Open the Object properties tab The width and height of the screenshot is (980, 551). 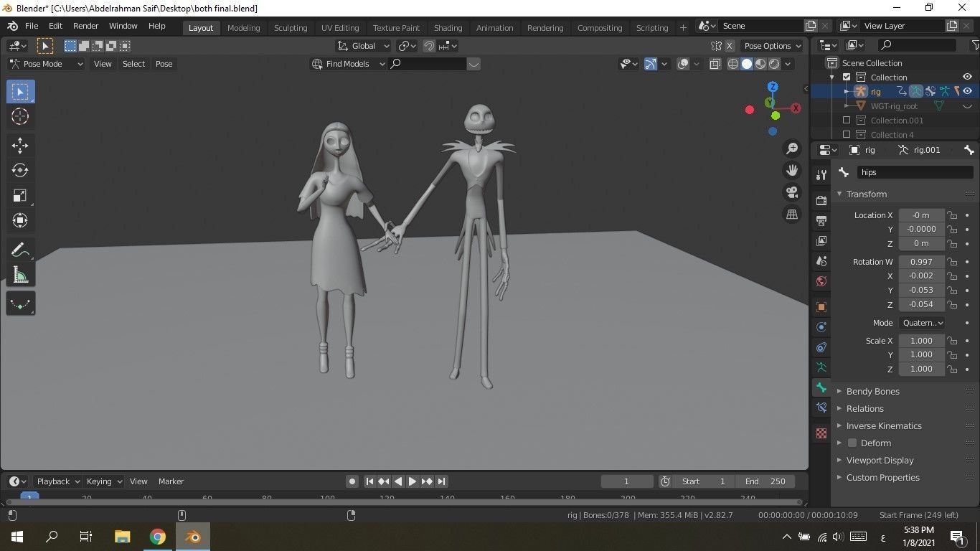(821, 307)
